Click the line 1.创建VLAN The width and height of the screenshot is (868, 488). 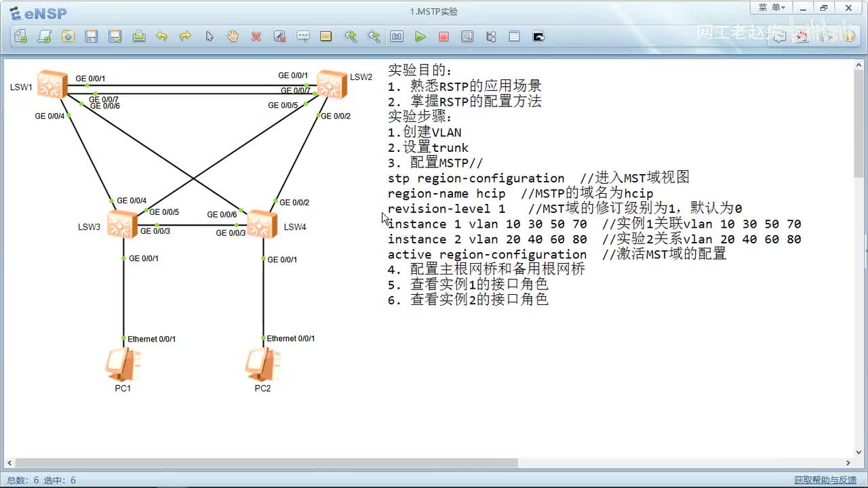(x=425, y=132)
